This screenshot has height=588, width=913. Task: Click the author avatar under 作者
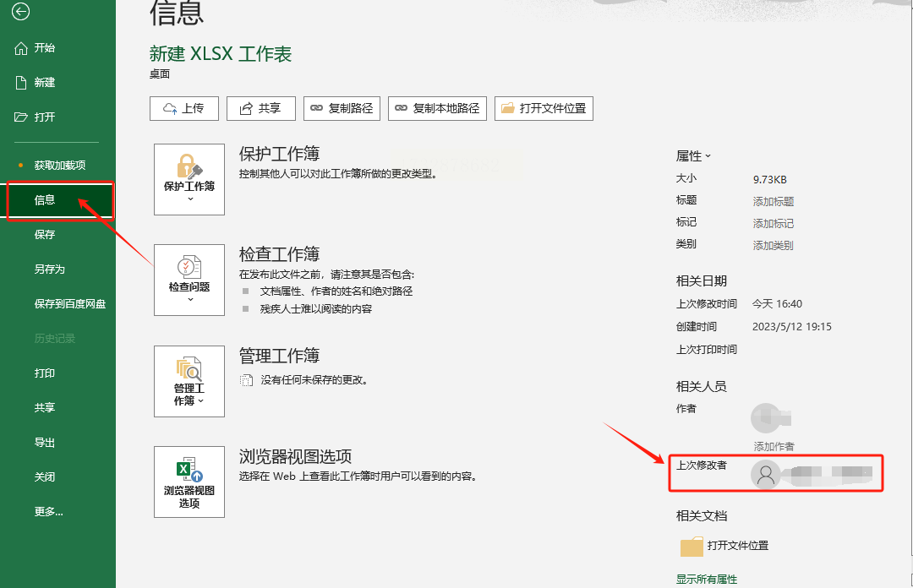[765, 417]
